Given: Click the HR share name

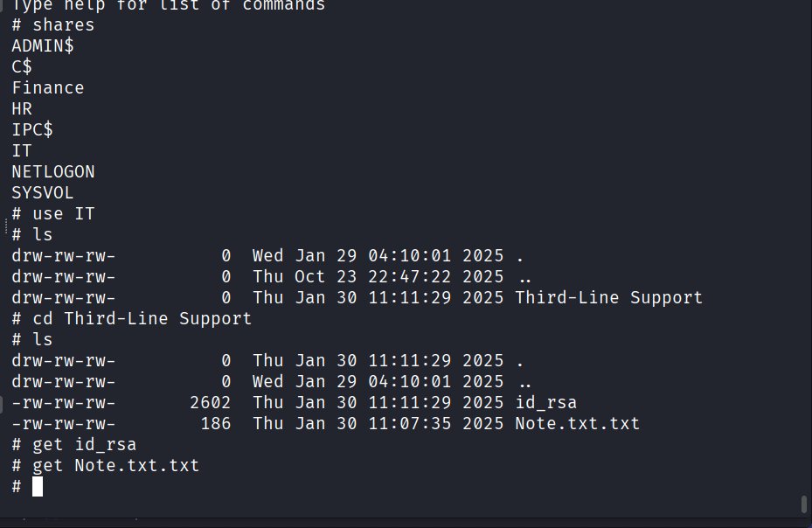Looking at the screenshot, I should click(x=22, y=109).
